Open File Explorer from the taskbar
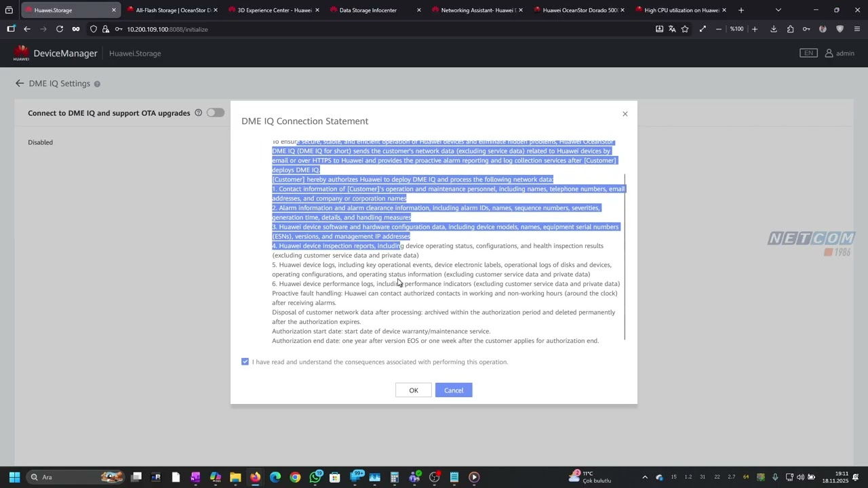Image resolution: width=868 pixels, height=488 pixels. coord(235,477)
